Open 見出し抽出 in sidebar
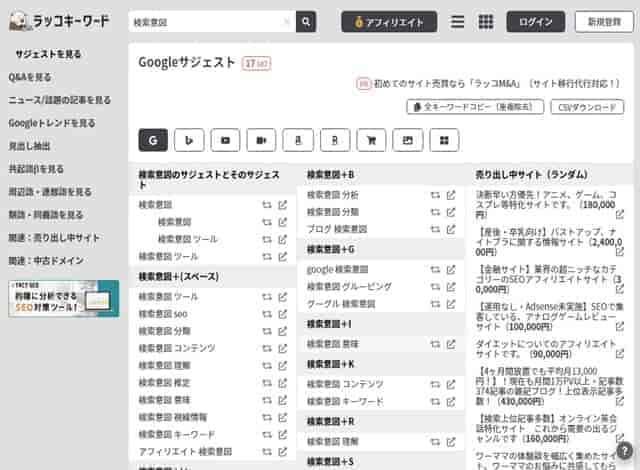Screen dimensions: 640x470 click(x=29, y=146)
